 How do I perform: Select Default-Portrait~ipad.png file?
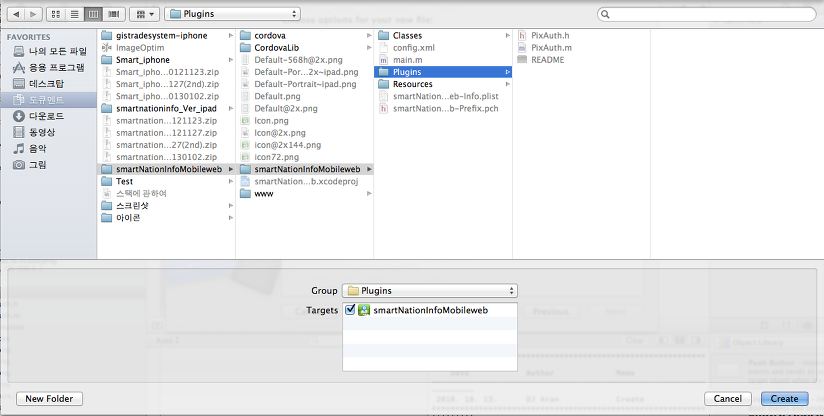305,84
